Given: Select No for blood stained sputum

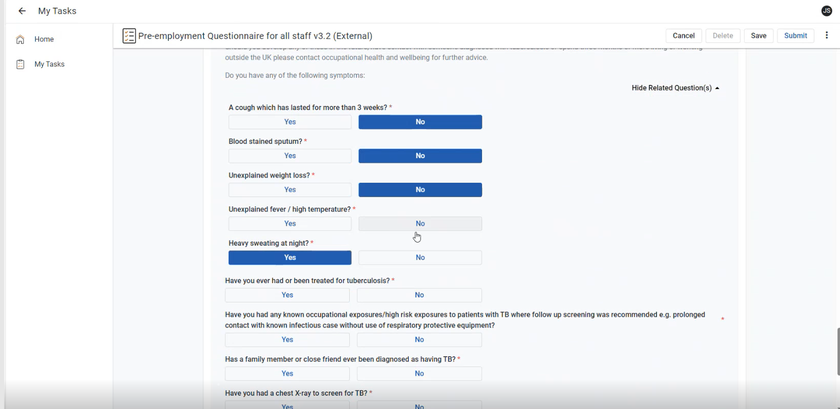Looking at the screenshot, I should pos(420,155).
